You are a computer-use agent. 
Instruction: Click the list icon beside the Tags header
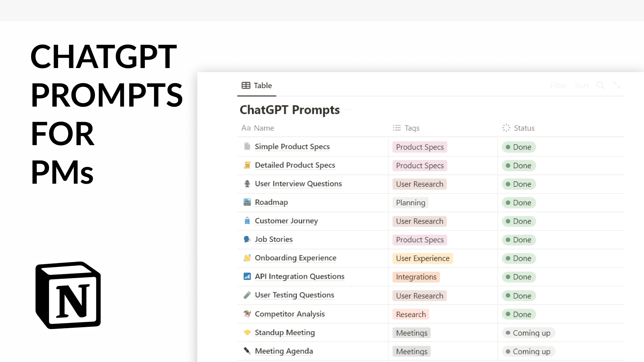[x=396, y=128]
